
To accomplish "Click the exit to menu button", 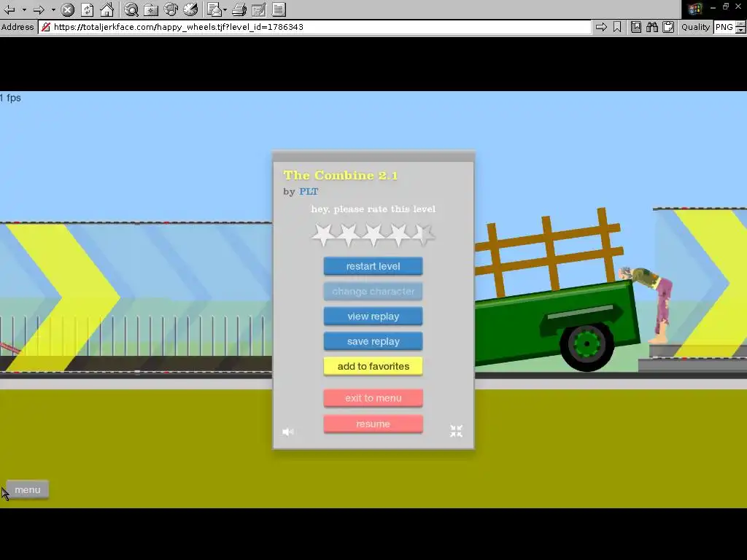I will [x=373, y=398].
